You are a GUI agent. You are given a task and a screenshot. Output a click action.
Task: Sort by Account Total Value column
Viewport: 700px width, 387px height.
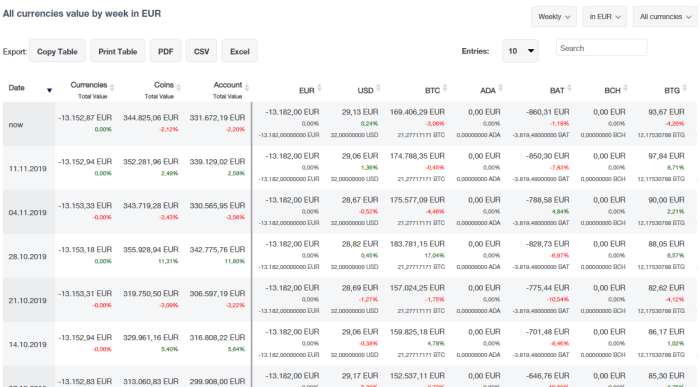point(247,87)
